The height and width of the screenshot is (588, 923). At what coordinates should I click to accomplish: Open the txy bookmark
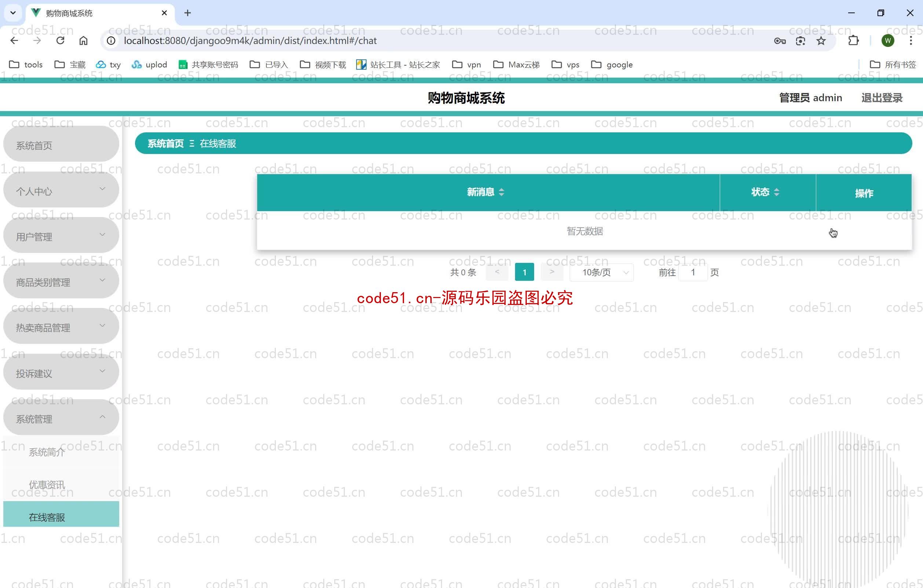109,65
